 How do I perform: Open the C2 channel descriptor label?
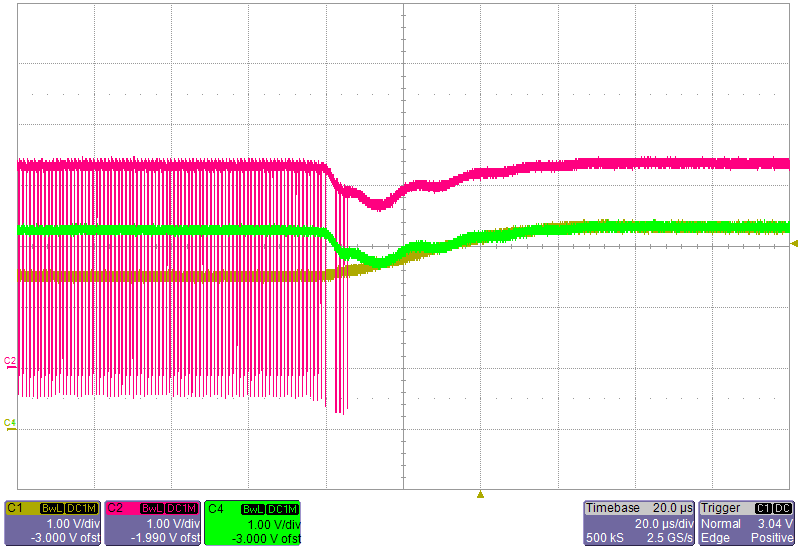tap(115, 508)
